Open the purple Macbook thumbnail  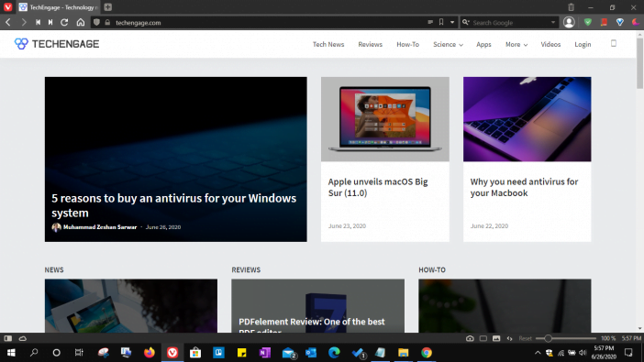[527, 119]
